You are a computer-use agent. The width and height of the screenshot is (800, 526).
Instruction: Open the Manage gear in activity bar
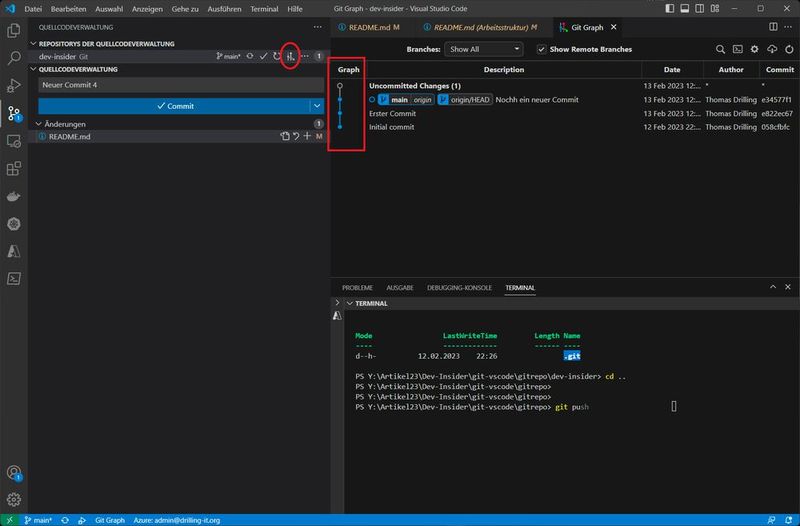14,499
